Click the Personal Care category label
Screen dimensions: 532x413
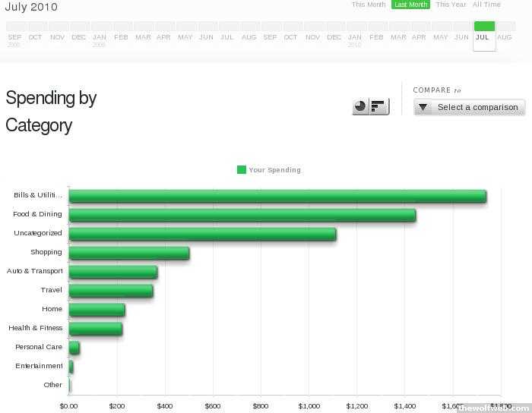pyautogui.click(x=39, y=347)
